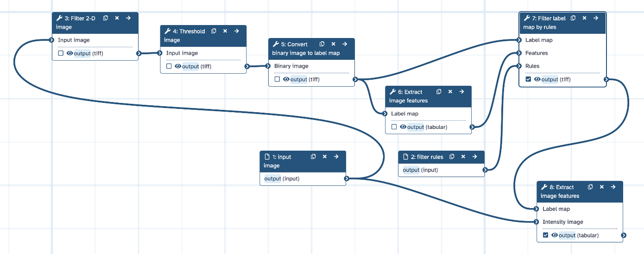Duplicate the 4: Threshold image node
This screenshot has width=644, height=254.
coord(214,31)
